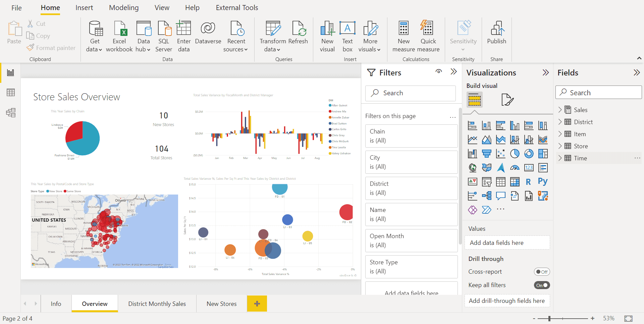Select the table visual icon
644x324 pixels.
click(500, 182)
